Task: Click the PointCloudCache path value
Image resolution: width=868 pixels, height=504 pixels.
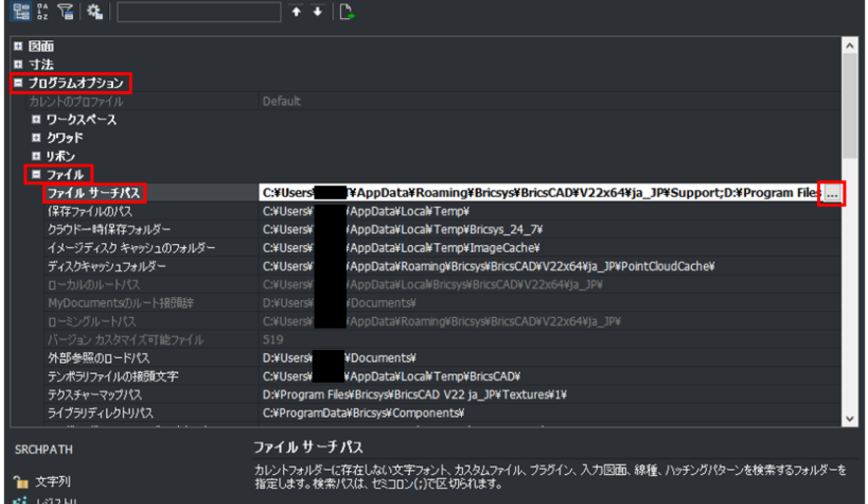Action: click(488, 266)
